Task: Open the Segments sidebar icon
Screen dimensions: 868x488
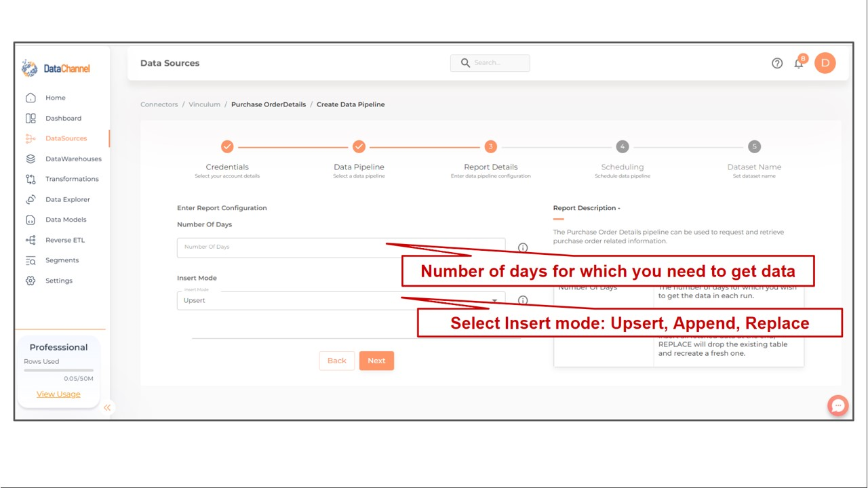Action: 31,260
